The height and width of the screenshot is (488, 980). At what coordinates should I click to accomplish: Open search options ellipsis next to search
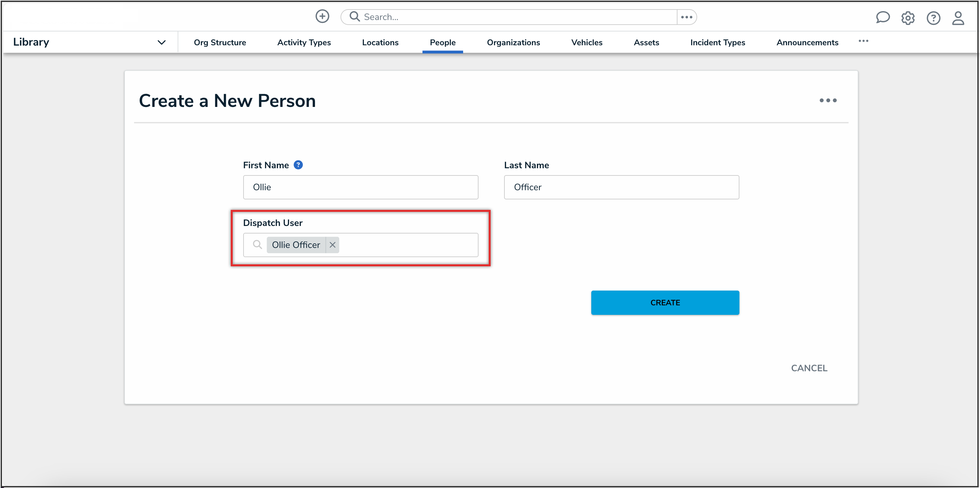tap(686, 17)
